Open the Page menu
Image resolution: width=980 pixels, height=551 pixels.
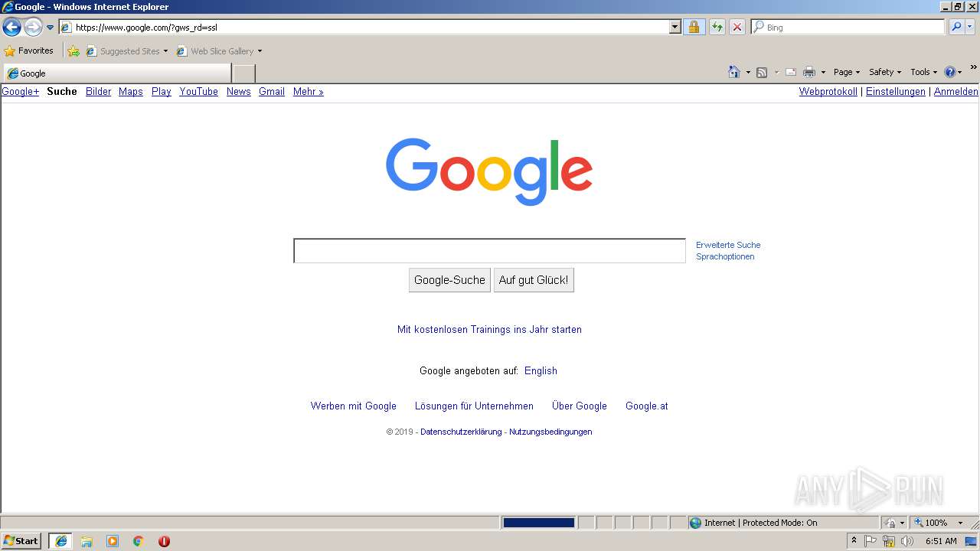point(846,72)
